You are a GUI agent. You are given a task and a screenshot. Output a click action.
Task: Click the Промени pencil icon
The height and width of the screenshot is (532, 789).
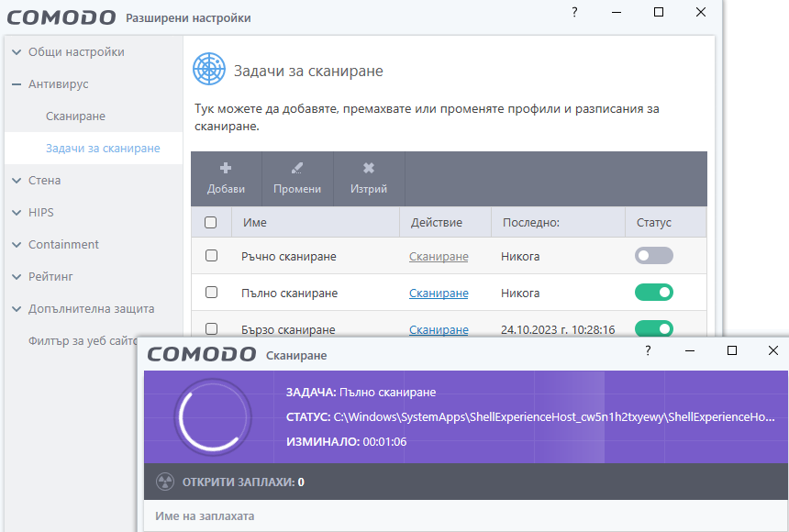click(297, 168)
